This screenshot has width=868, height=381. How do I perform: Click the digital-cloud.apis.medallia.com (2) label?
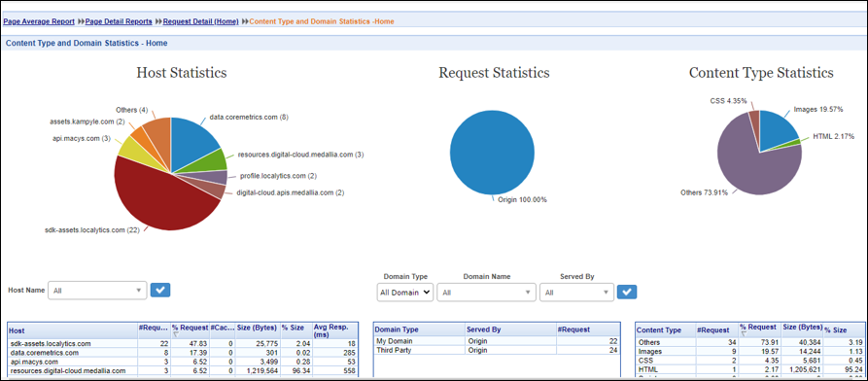[x=291, y=192]
